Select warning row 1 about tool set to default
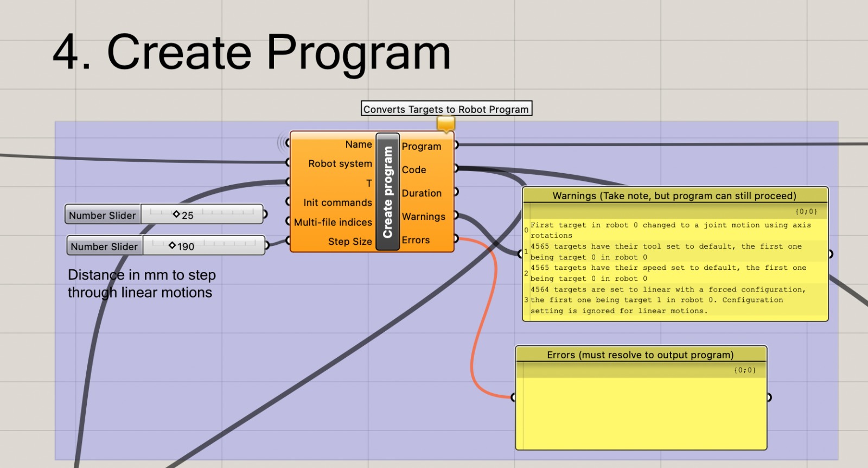This screenshot has height=468, width=868. tap(675, 251)
